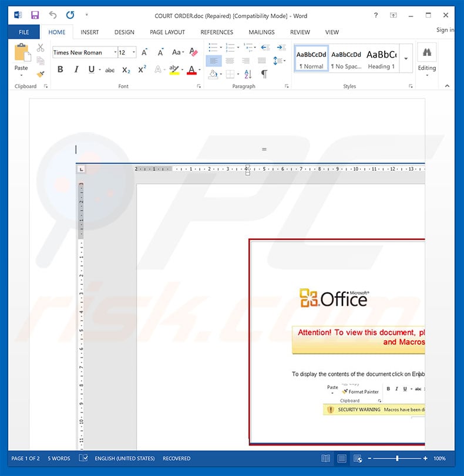Image resolution: width=464 pixels, height=476 pixels.
Task: Apply the Heading 1 style
Action: pos(381,59)
